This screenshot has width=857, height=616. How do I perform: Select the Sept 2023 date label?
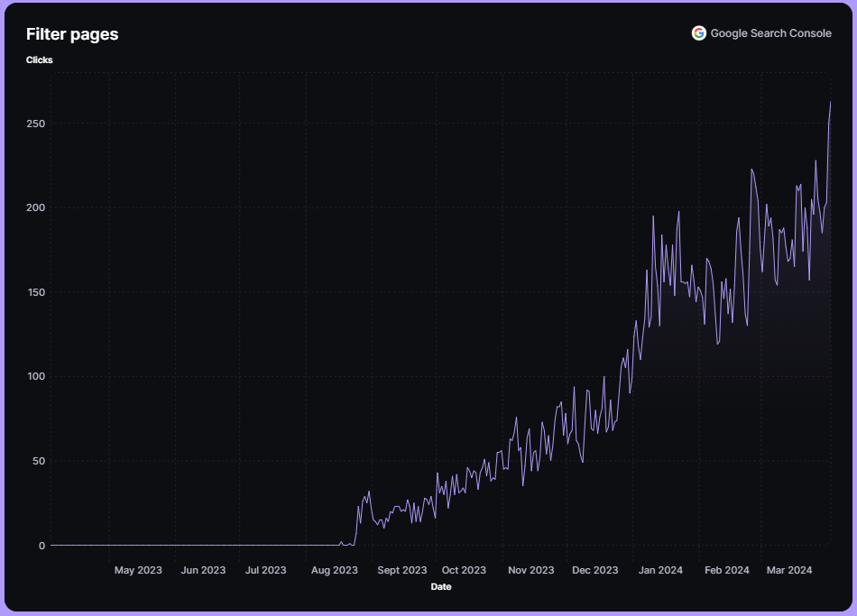click(x=401, y=570)
